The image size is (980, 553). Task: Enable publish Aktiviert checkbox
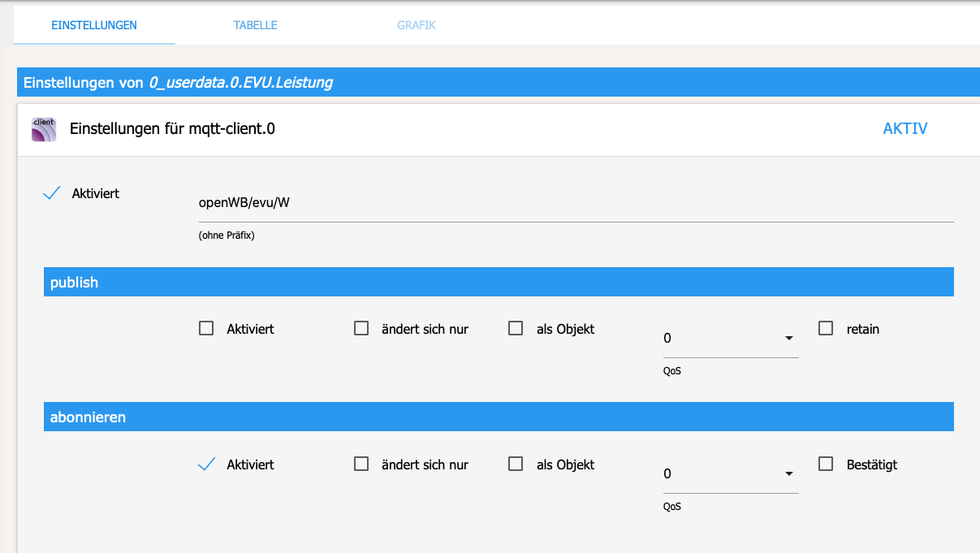(x=206, y=329)
